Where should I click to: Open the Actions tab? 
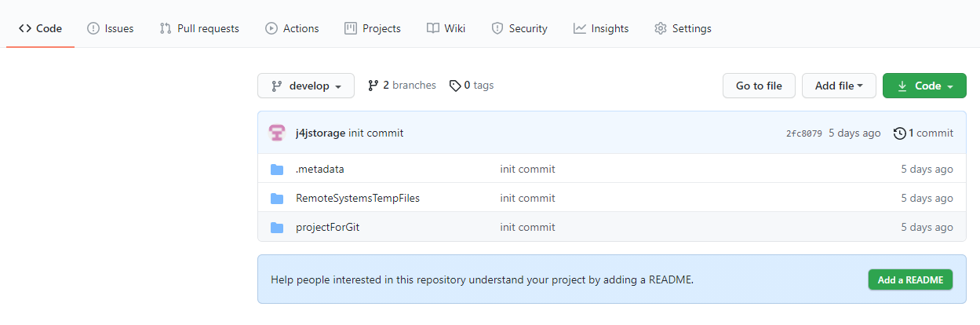coord(292,28)
